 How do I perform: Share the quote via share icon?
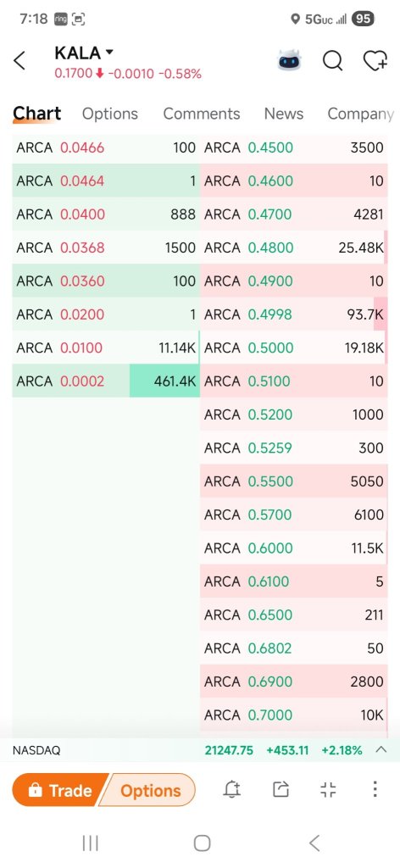click(x=281, y=789)
